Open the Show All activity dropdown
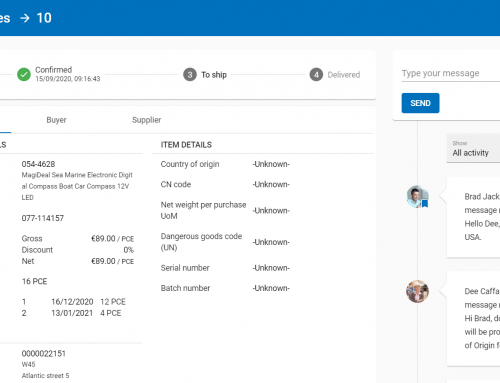 473,149
